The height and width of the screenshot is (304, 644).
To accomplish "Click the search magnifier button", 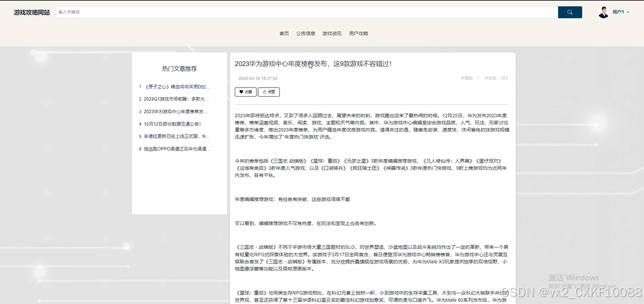I will 570,12.
